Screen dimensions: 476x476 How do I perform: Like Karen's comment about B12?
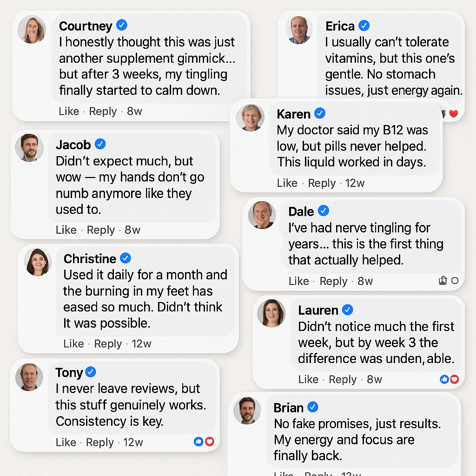(x=287, y=183)
